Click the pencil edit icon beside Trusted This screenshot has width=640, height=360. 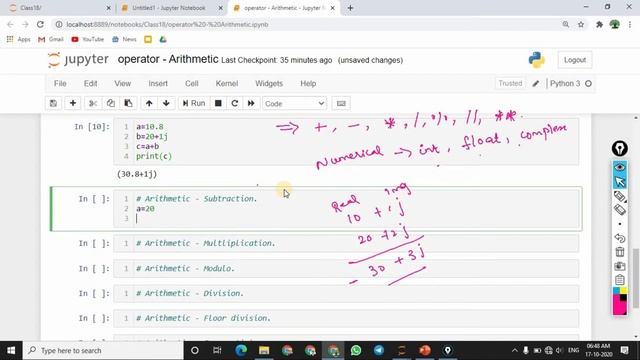536,83
